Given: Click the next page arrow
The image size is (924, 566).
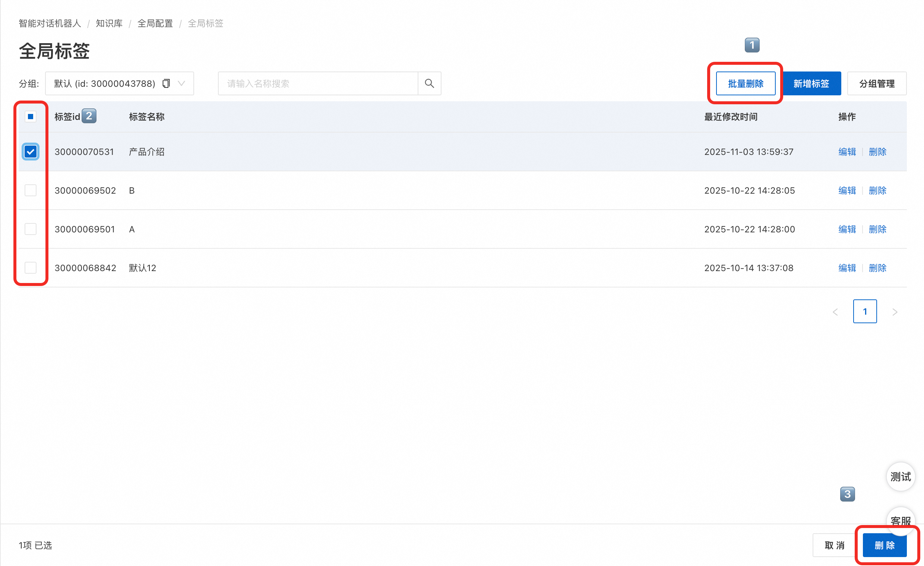Looking at the screenshot, I should pyautogui.click(x=895, y=312).
